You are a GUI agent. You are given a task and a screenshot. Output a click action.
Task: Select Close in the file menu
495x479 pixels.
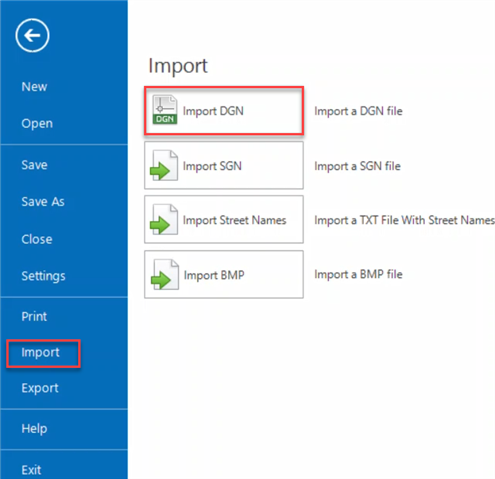coord(37,239)
